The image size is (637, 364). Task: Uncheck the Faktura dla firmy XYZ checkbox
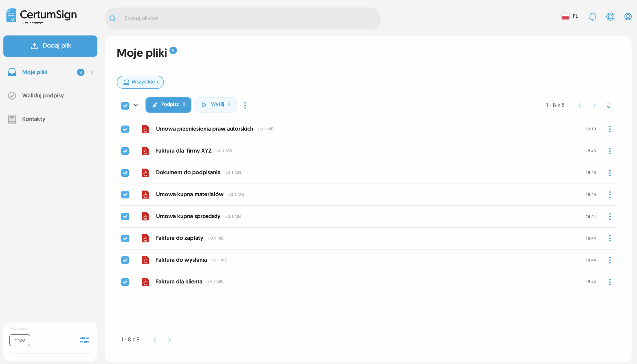[125, 151]
